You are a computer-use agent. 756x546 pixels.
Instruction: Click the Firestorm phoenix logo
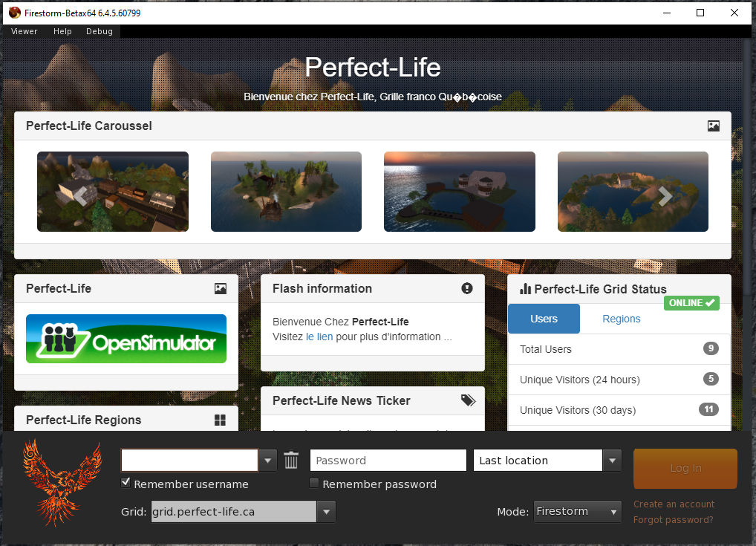(x=62, y=482)
